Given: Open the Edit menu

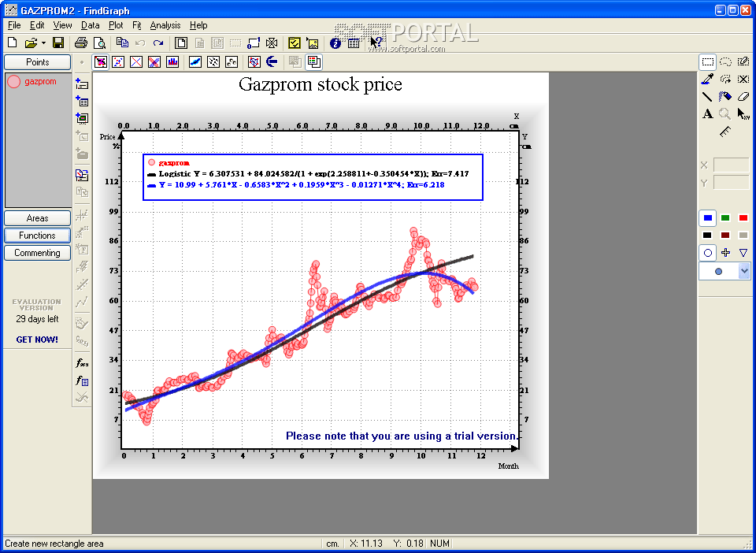Looking at the screenshot, I should pos(37,25).
